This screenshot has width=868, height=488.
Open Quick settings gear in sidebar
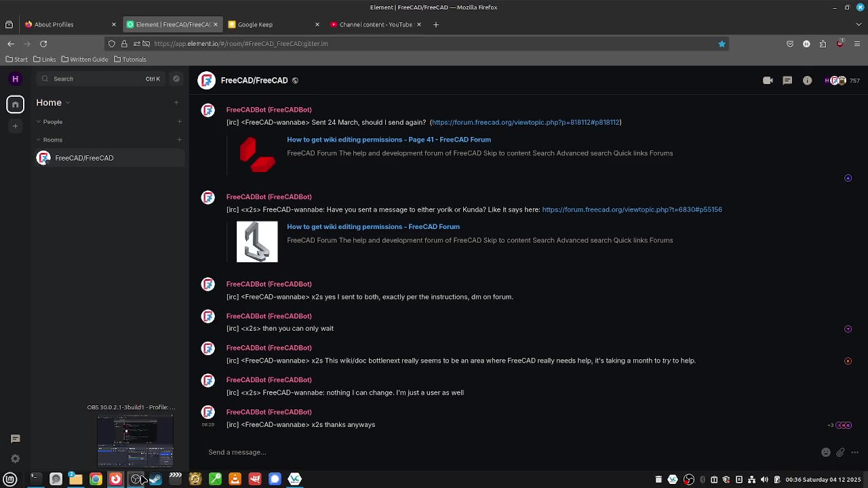[x=16, y=459]
